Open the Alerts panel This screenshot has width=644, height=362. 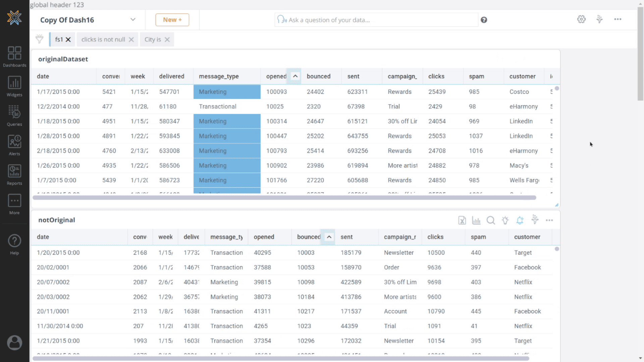(15, 144)
